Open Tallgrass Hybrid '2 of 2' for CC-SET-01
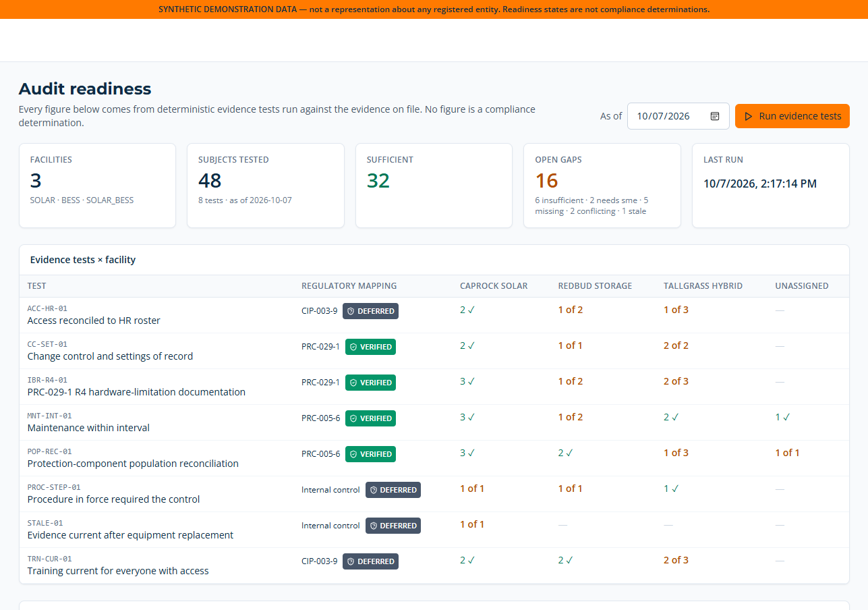The height and width of the screenshot is (610, 868). tap(676, 345)
